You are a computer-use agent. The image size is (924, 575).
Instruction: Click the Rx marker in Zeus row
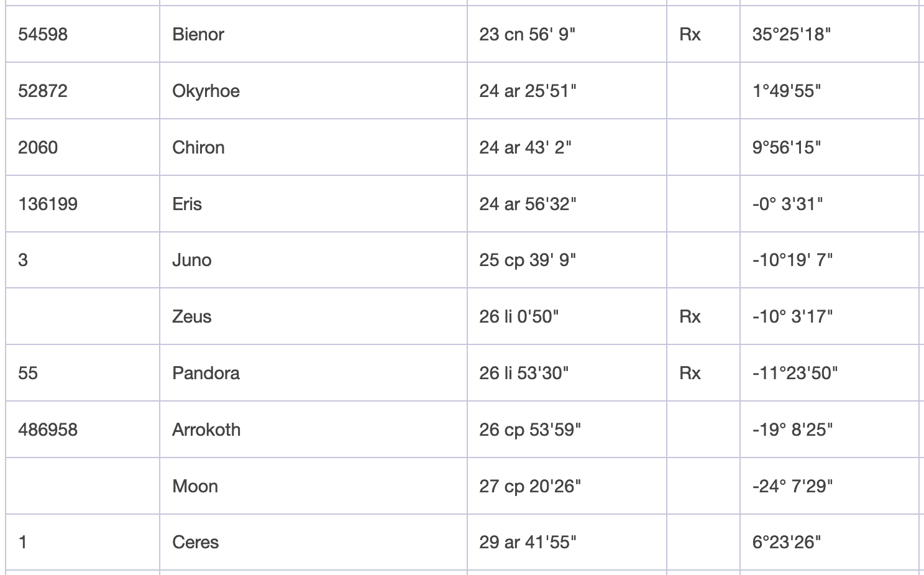(x=690, y=316)
